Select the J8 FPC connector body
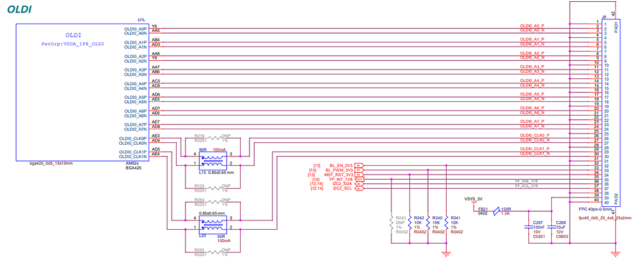The image size is (644, 269). click(610, 112)
